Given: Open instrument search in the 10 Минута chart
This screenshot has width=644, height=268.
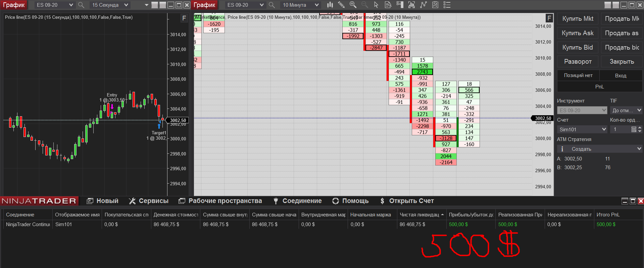Looking at the screenshot, I should pyautogui.click(x=272, y=5).
